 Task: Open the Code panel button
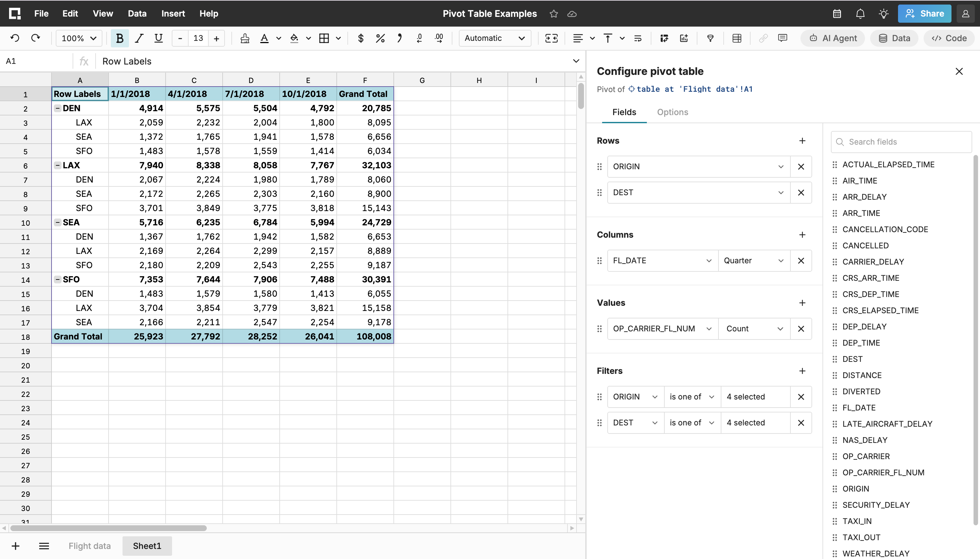coord(949,38)
